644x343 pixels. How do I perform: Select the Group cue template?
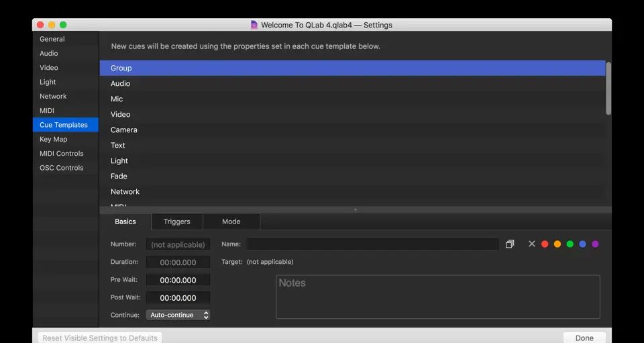click(352, 68)
